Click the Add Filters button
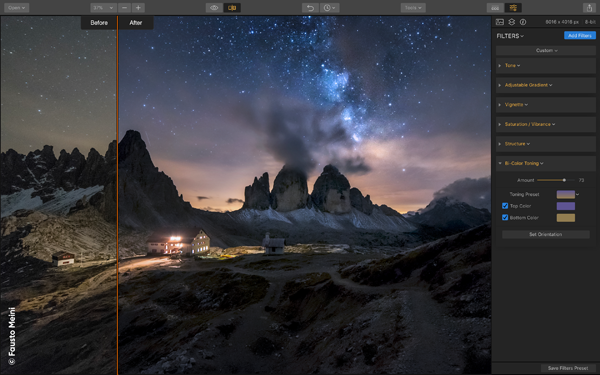The width and height of the screenshot is (600, 375). pyautogui.click(x=580, y=36)
